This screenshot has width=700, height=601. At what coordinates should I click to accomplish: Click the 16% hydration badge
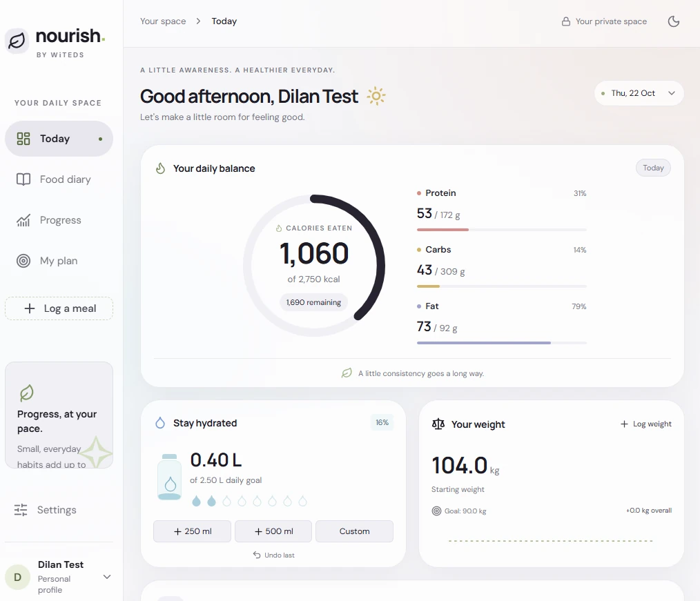click(x=382, y=422)
